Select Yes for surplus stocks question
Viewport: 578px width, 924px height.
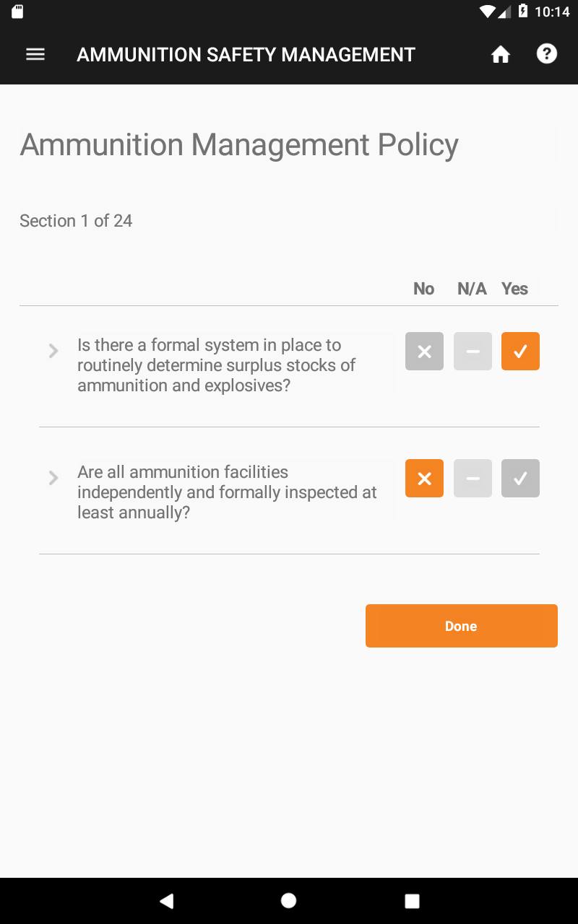520,352
